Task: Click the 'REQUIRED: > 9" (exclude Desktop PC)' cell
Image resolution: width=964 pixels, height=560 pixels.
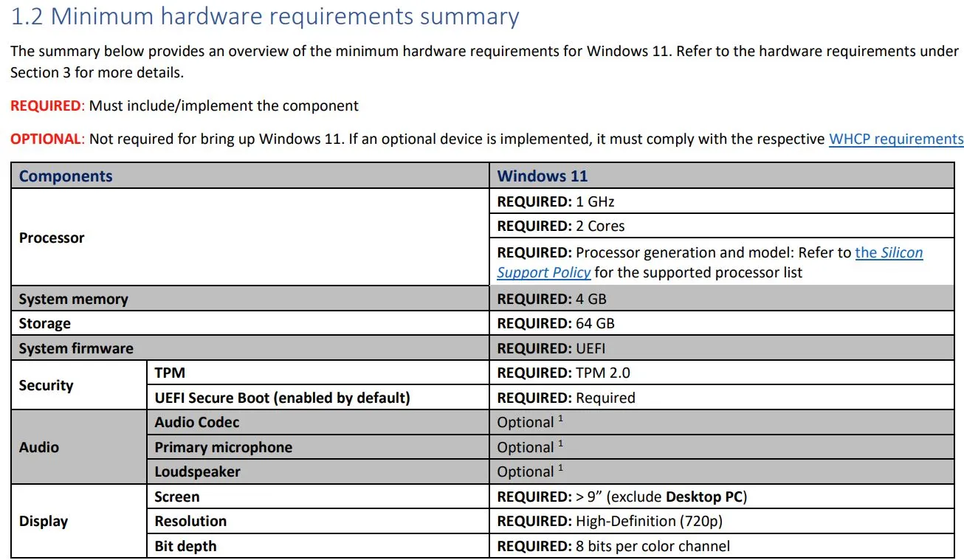Action: coord(721,497)
